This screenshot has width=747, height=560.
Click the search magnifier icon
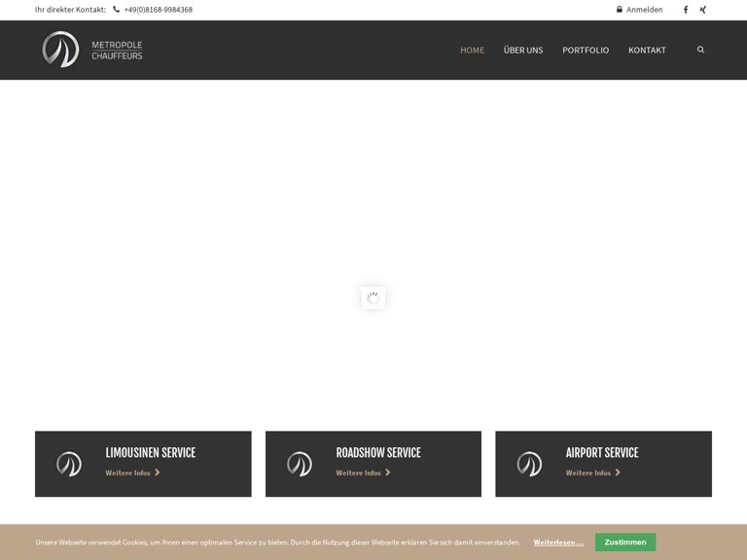pyautogui.click(x=700, y=50)
